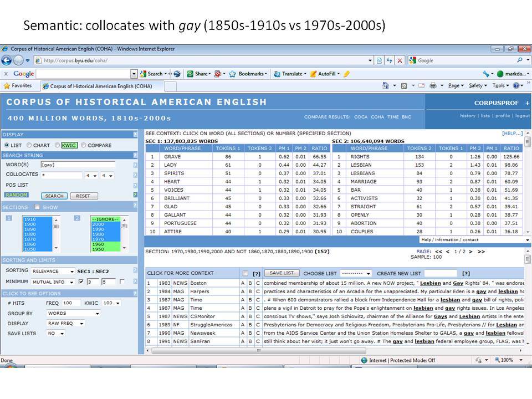The width and height of the screenshot is (532, 399).
Task: Open the Tools menu
Action: [500, 85]
